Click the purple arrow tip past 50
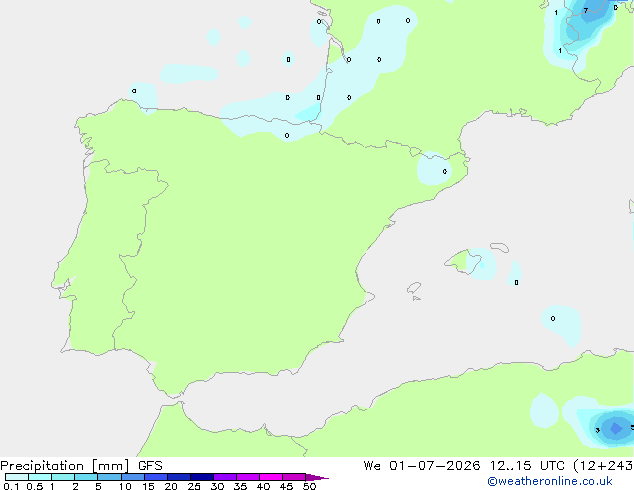This screenshot has height=490, width=634. (x=317, y=478)
